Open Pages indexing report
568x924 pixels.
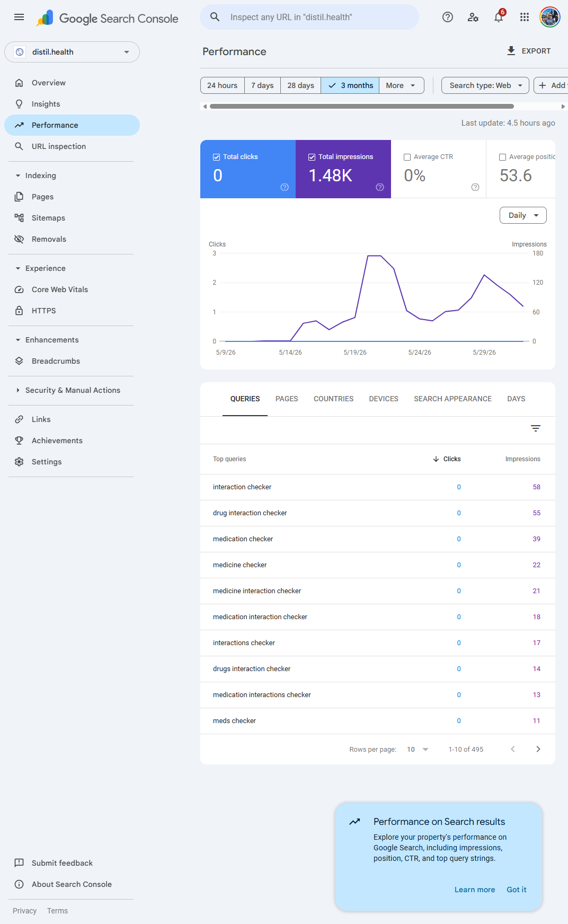tap(72, 197)
